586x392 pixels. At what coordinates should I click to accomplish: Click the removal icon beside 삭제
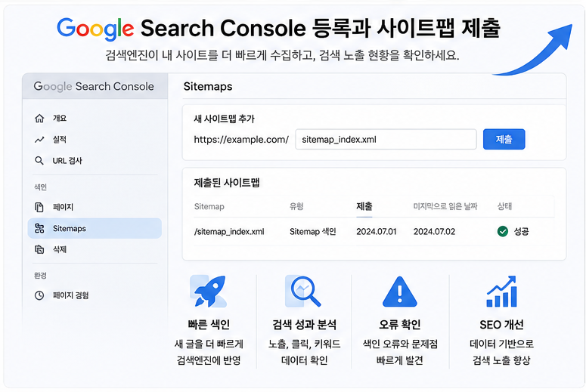tap(39, 249)
